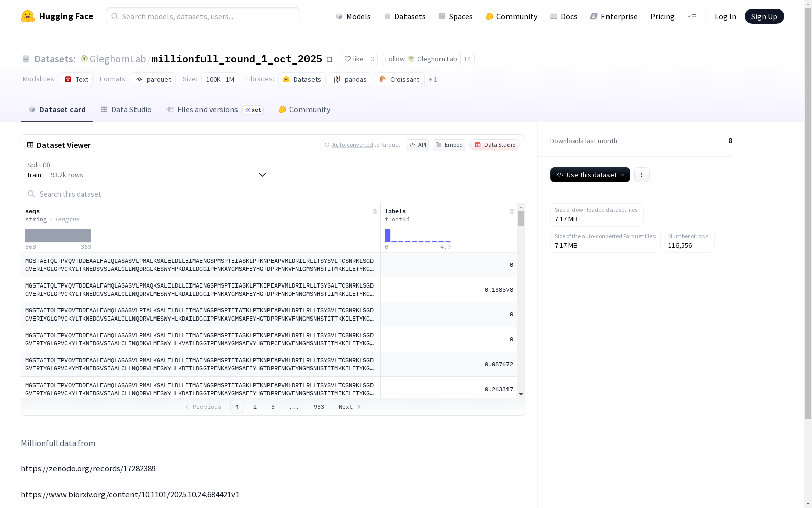Open the Files and versions tab
The width and height of the screenshot is (812, 508).
(x=215, y=110)
